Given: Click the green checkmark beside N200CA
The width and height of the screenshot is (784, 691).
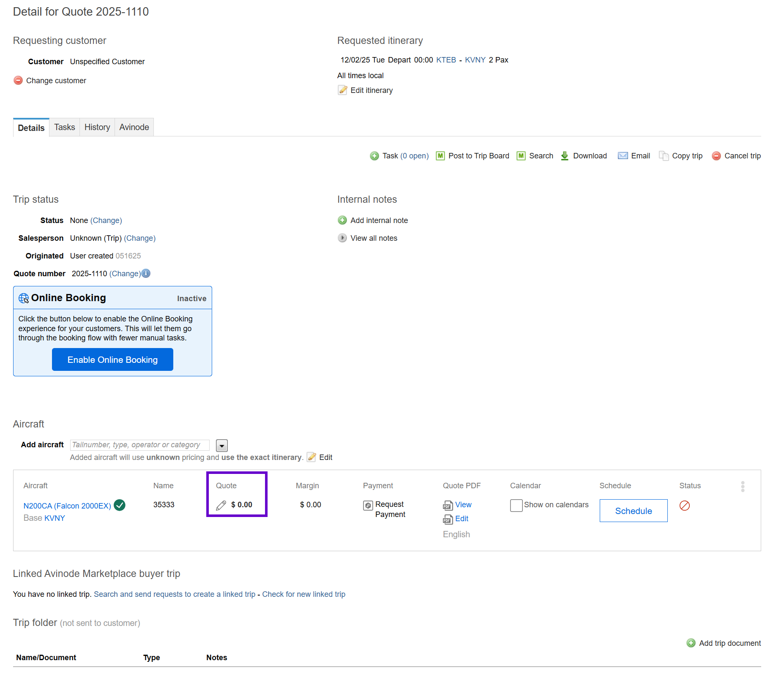Looking at the screenshot, I should coord(120,505).
